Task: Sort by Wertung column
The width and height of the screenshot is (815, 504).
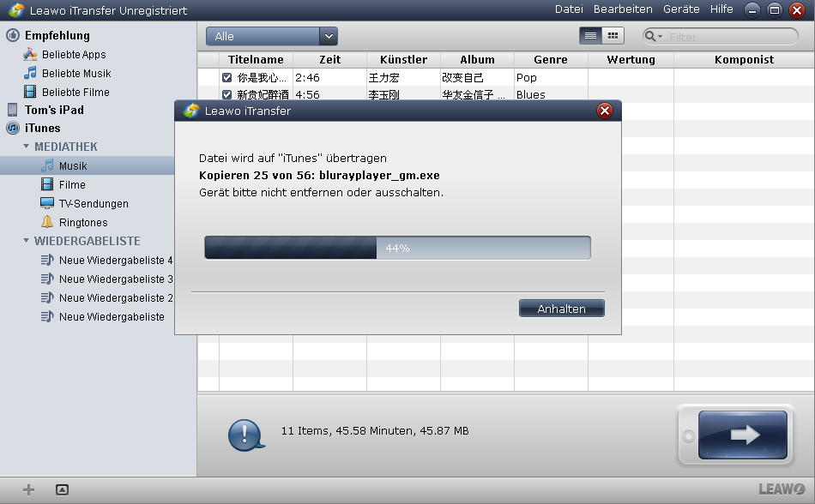Action: pyautogui.click(x=631, y=60)
